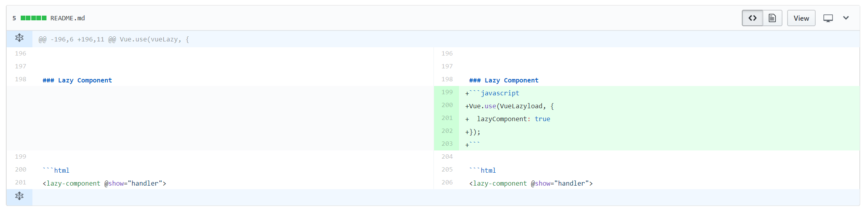Select right-side line number 199
868x211 pixels.
(447, 92)
